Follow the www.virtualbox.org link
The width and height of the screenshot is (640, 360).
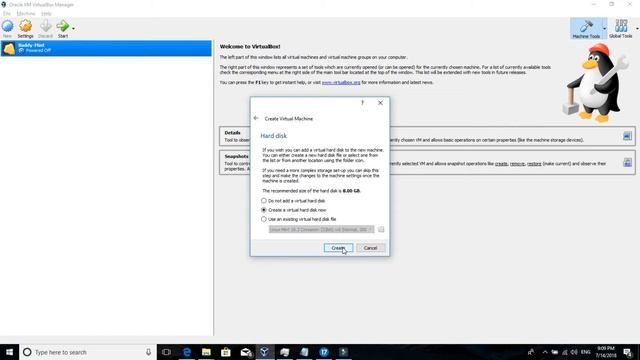point(341,82)
